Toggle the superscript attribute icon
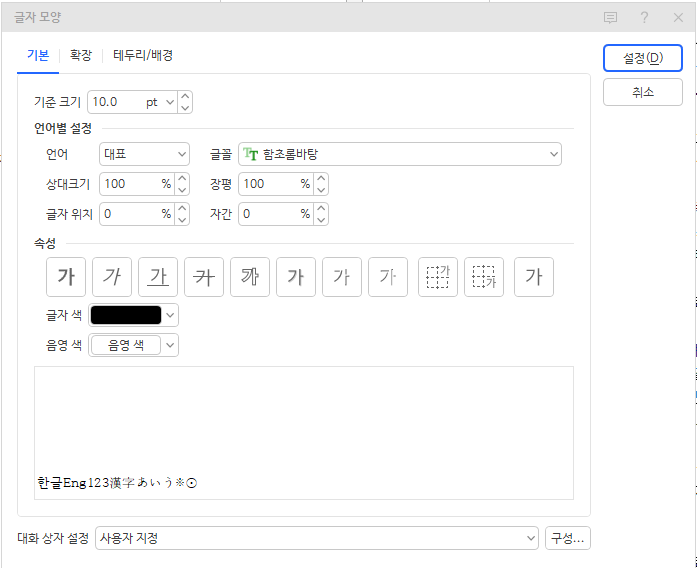 (438, 277)
